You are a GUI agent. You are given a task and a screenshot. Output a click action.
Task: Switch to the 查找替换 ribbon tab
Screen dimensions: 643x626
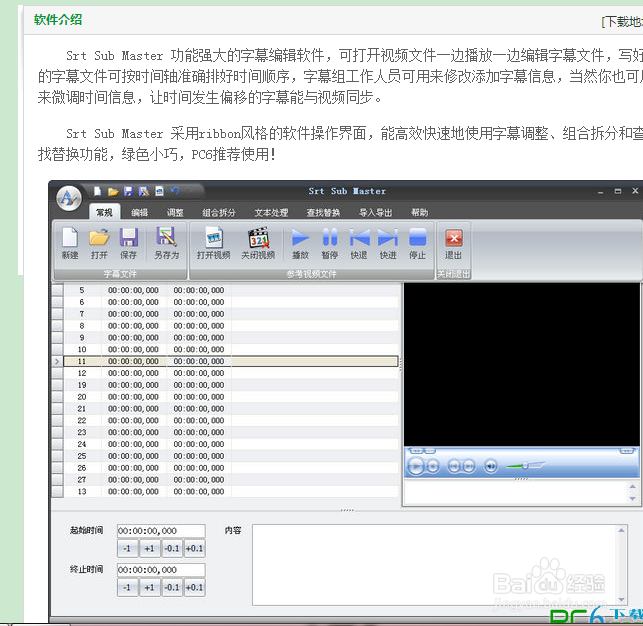pyautogui.click(x=323, y=212)
